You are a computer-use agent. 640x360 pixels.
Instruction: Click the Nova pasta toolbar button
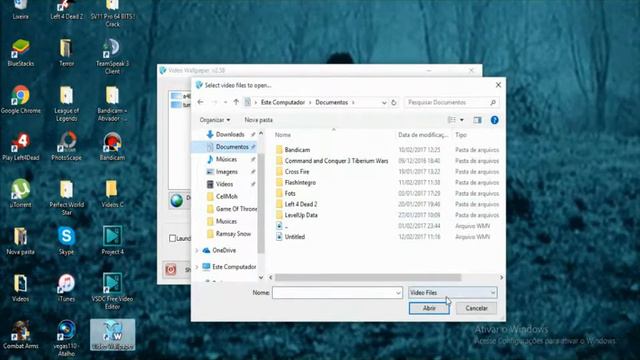click(258, 120)
